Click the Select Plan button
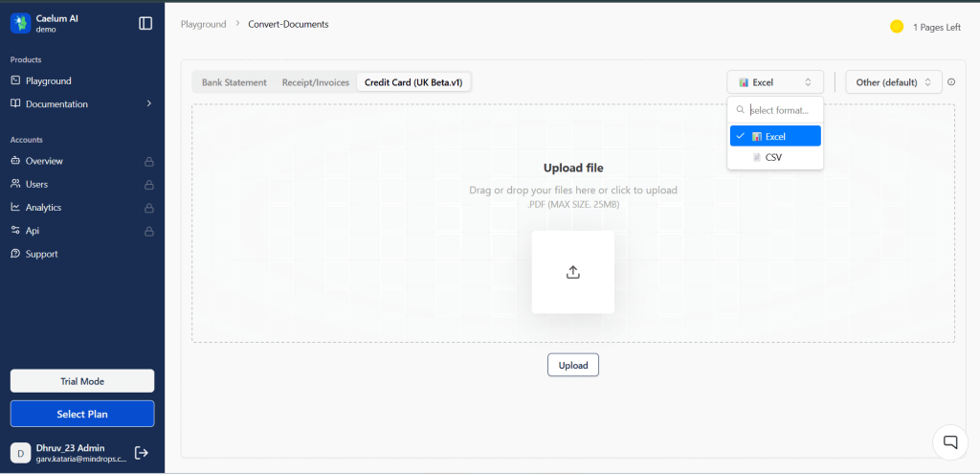 click(82, 414)
